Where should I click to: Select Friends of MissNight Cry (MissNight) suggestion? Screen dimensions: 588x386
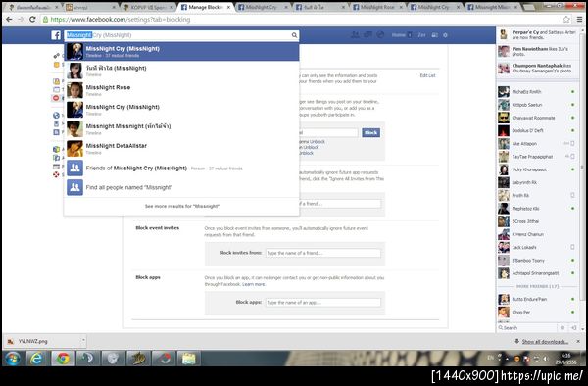coord(181,168)
